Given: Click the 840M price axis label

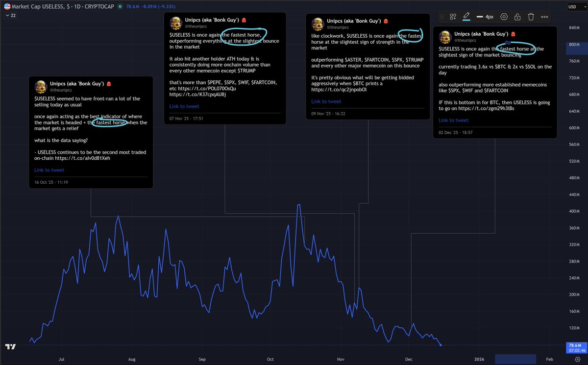Looking at the screenshot, I should [574, 28].
